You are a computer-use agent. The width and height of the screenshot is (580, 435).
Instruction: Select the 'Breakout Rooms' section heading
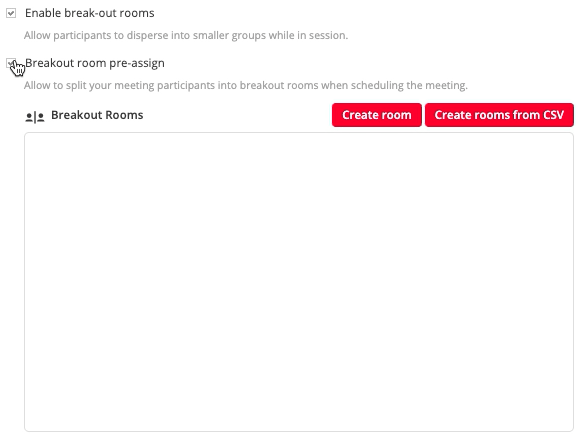point(97,115)
